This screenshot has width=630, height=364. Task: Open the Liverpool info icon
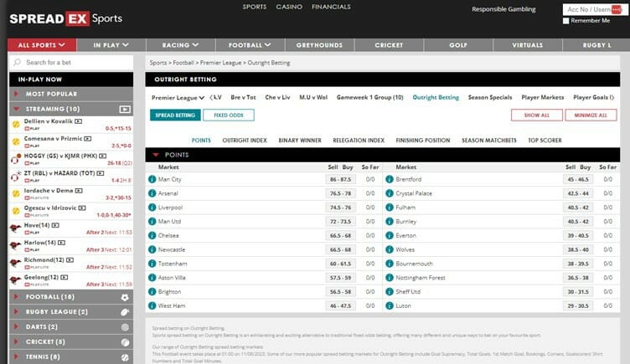pyautogui.click(x=152, y=208)
